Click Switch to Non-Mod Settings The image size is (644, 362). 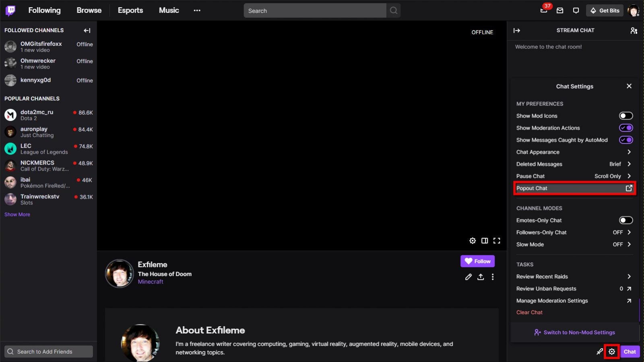[x=574, y=332]
